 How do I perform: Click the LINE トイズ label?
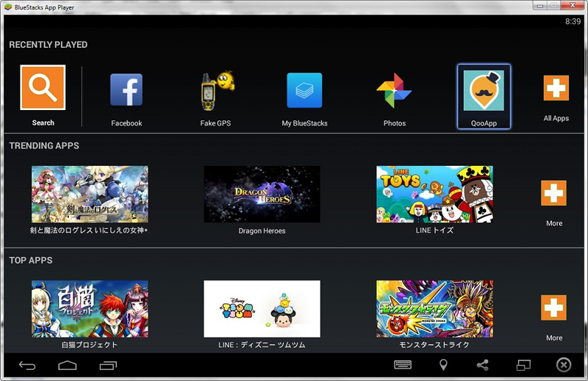[x=434, y=231]
